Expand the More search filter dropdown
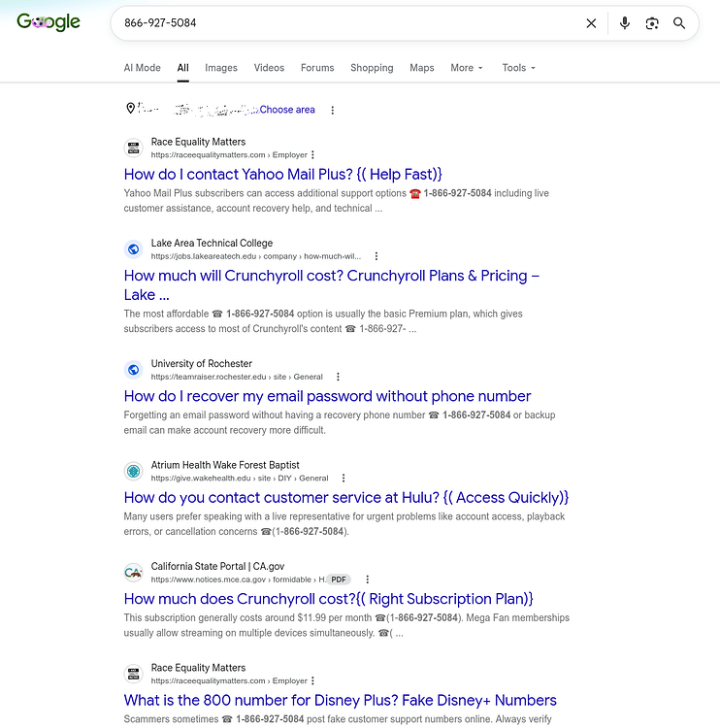The height and width of the screenshot is (728, 720). [x=467, y=68]
